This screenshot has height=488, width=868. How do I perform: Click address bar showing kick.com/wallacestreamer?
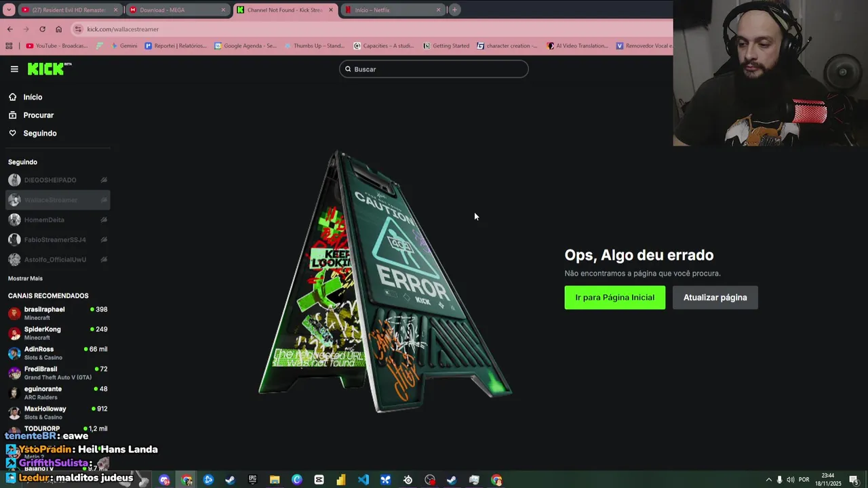tap(372, 29)
